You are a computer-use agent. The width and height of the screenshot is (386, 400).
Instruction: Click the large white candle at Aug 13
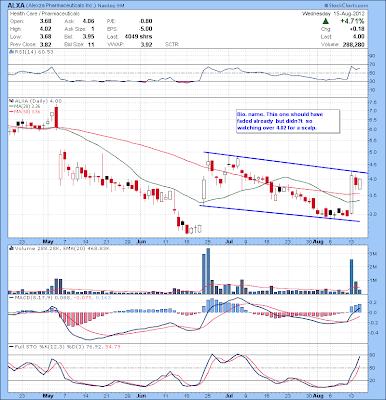tap(351, 194)
